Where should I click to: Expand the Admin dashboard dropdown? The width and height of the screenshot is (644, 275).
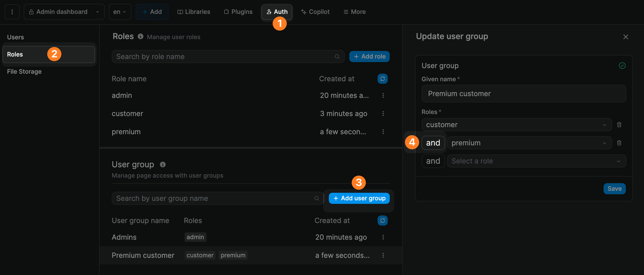(64, 12)
